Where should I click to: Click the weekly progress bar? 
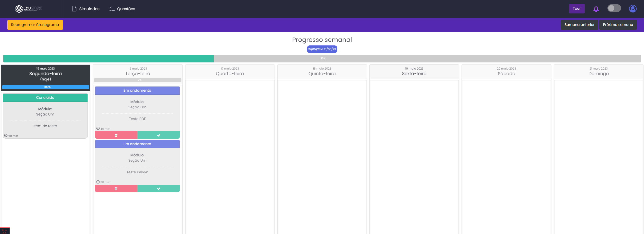click(322, 59)
